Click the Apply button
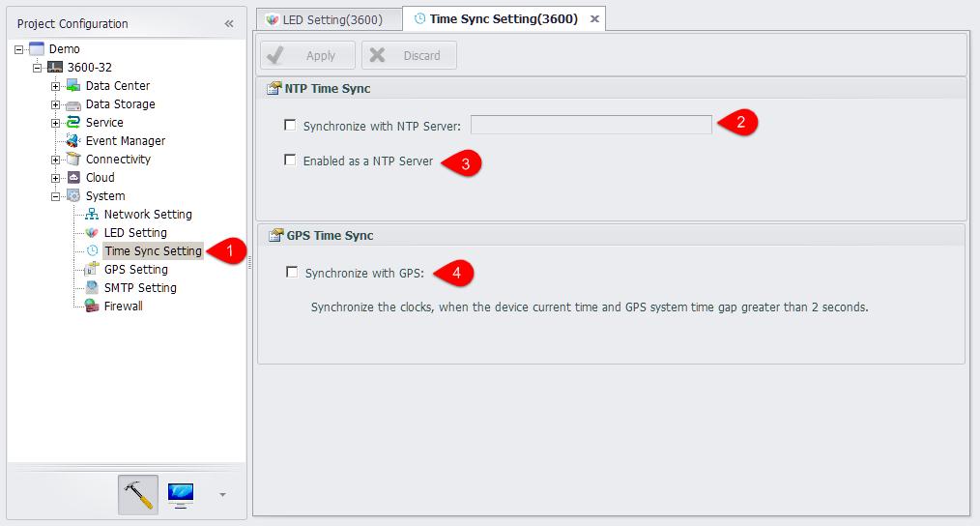Image resolution: width=980 pixels, height=526 pixels. point(307,56)
